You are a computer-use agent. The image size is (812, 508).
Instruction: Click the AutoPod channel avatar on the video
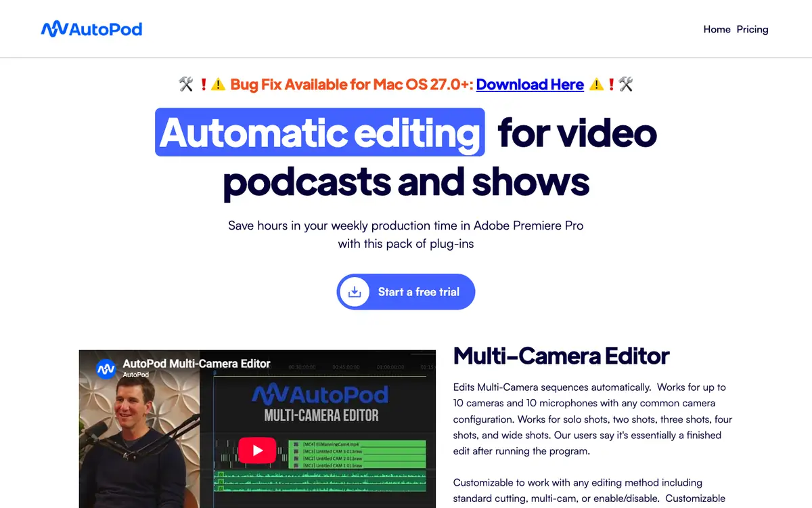pos(106,368)
